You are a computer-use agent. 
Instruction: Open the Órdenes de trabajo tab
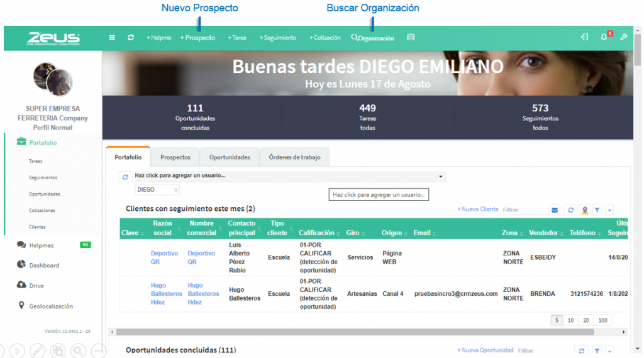(x=294, y=157)
